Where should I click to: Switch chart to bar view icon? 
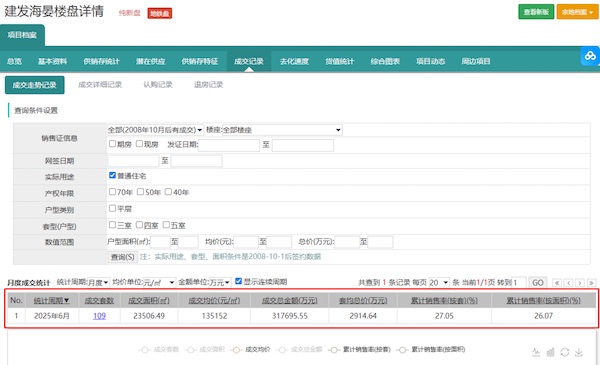pos(550,352)
